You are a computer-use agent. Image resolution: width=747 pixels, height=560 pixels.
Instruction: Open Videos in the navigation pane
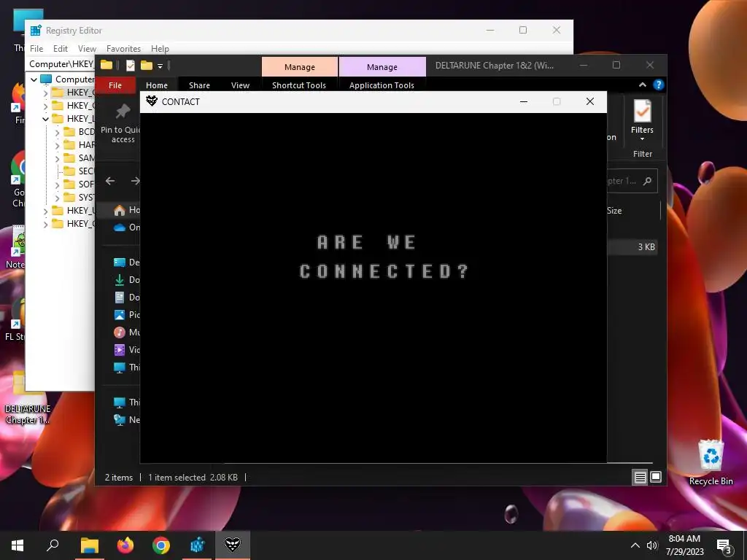pos(127,350)
